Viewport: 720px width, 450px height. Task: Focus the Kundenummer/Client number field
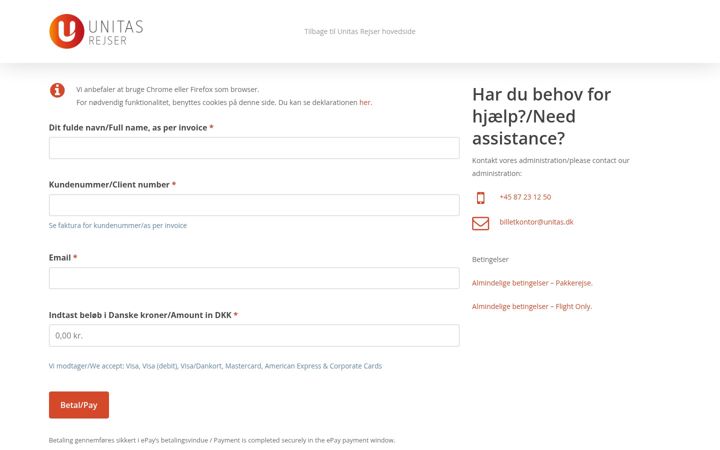[x=254, y=205]
